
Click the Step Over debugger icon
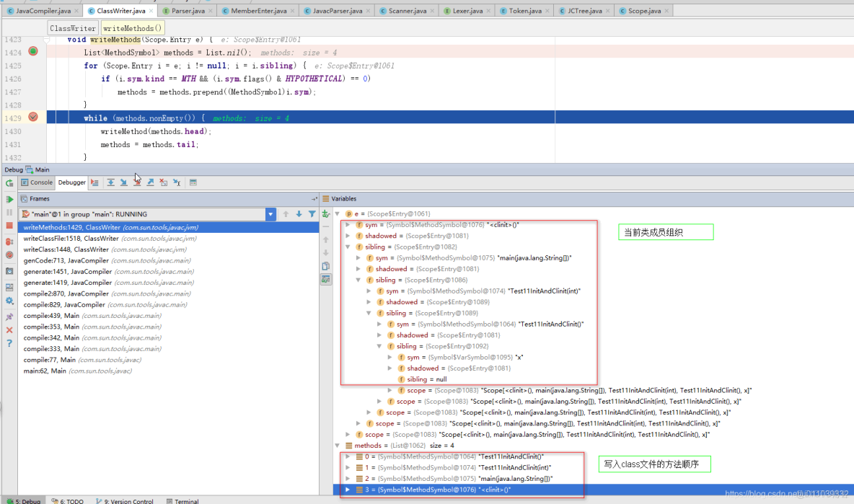tap(111, 183)
